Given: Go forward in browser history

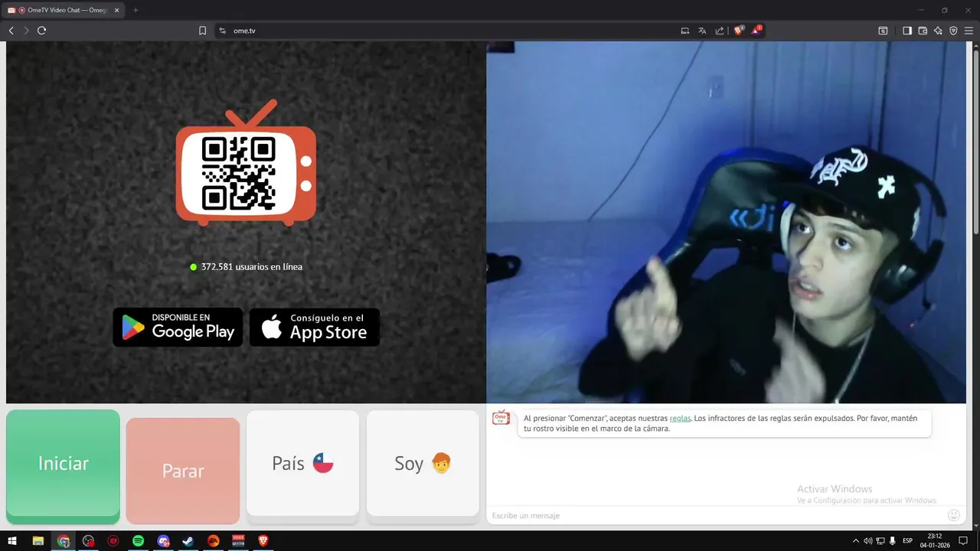Looking at the screenshot, I should coord(26,31).
